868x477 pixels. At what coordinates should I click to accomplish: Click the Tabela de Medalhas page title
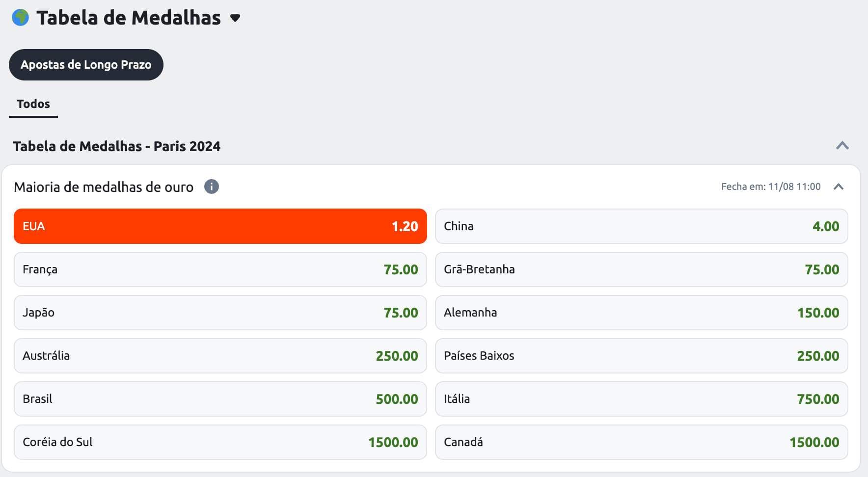pos(129,18)
